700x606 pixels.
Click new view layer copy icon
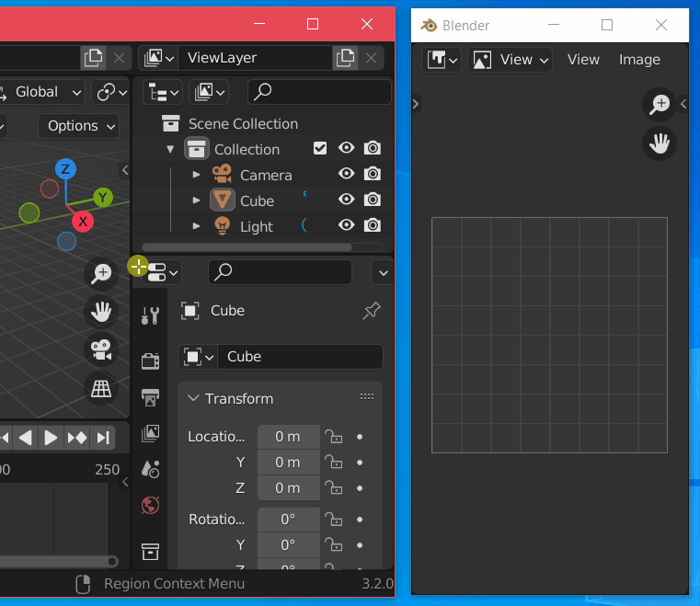click(x=345, y=58)
